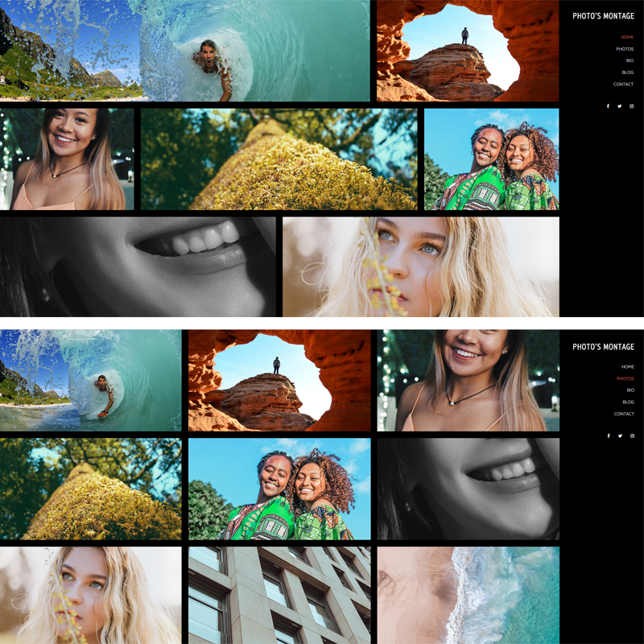This screenshot has height=644, width=644.
Task: Open the red rock arch photo, bottom mockup
Action: click(x=279, y=380)
